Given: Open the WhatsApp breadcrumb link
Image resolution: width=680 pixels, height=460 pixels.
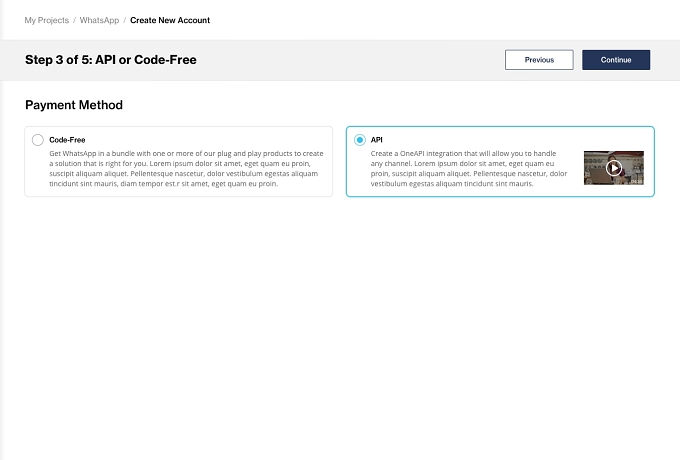Looking at the screenshot, I should tap(99, 20).
